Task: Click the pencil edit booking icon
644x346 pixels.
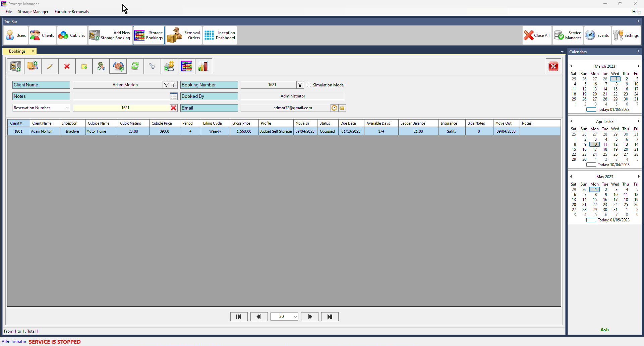Action: click(50, 66)
